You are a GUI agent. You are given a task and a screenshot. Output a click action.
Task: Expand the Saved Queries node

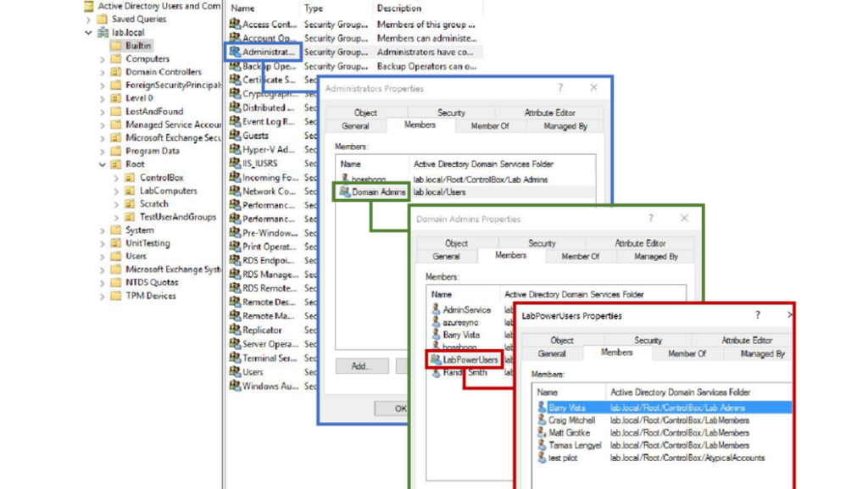click(x=88, y=19)
